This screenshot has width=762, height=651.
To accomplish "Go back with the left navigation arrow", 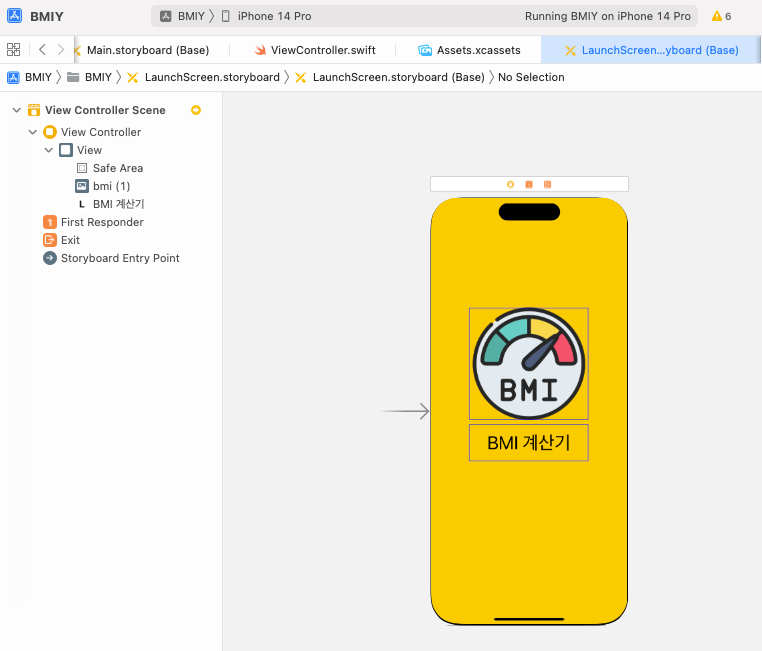I will (x=42, y=49).
